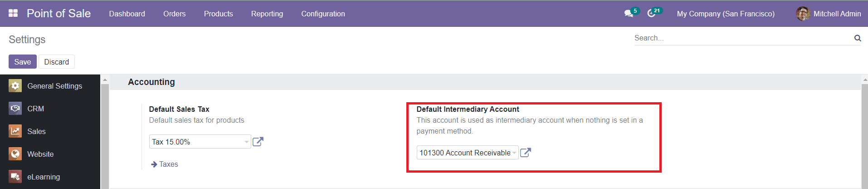
Task: Open the conversations messages icon
Action: [629, 14]
